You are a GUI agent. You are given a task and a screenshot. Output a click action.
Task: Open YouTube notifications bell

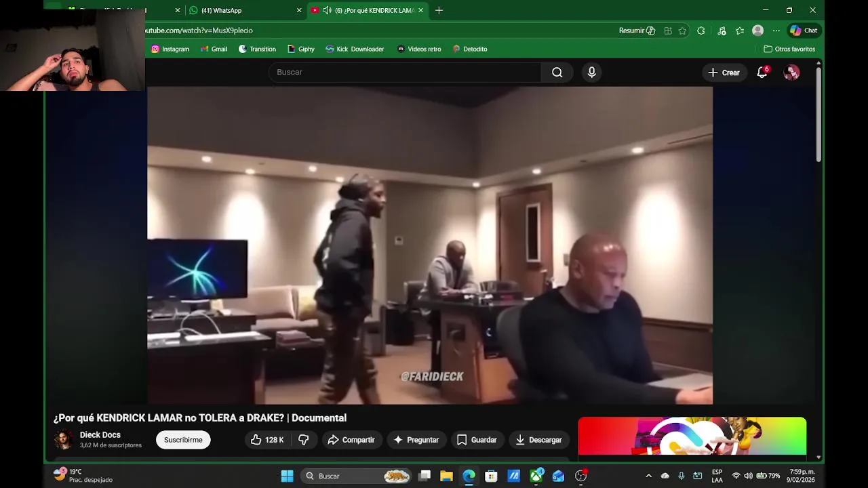coord(762,73)
